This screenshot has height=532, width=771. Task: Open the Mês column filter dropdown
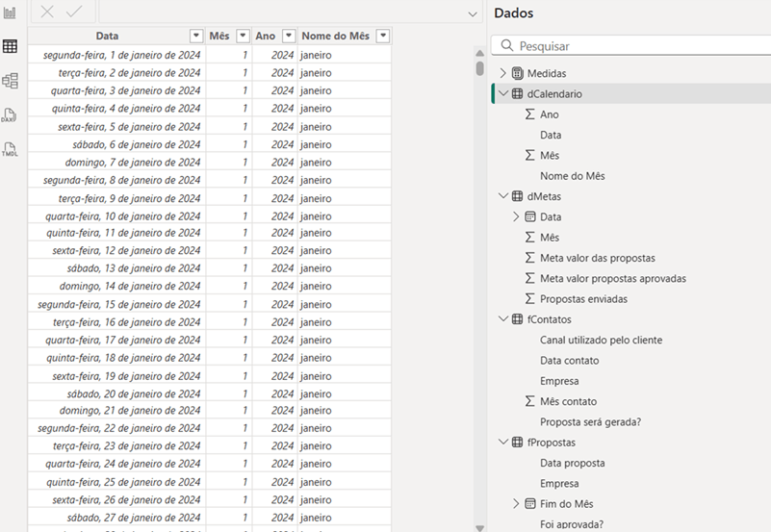click(x=243, y=36)
